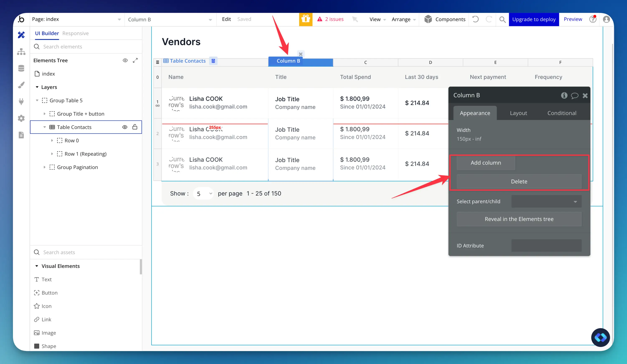Open the View menu
627x364 pixels.
click(x=377, y=19)
